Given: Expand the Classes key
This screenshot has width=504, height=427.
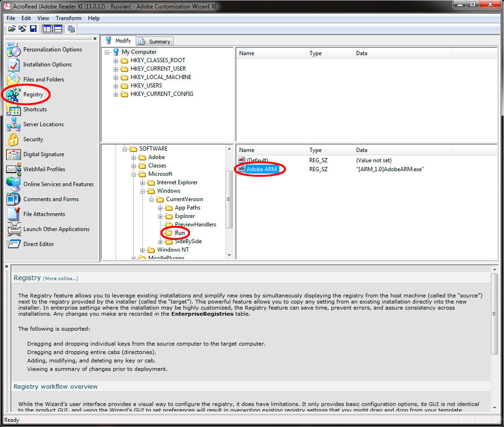Looking at the screenshot, I should coord(133,166).
